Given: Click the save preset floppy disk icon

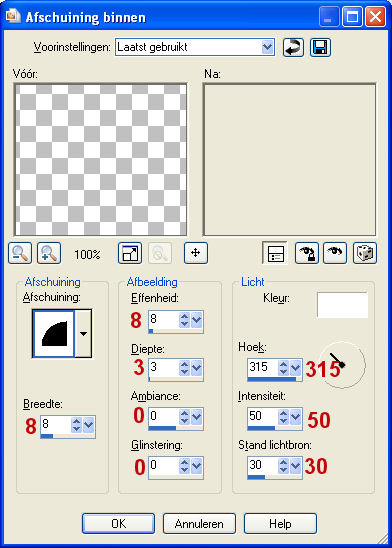Looking at the screenshot, I should (320, 47).
